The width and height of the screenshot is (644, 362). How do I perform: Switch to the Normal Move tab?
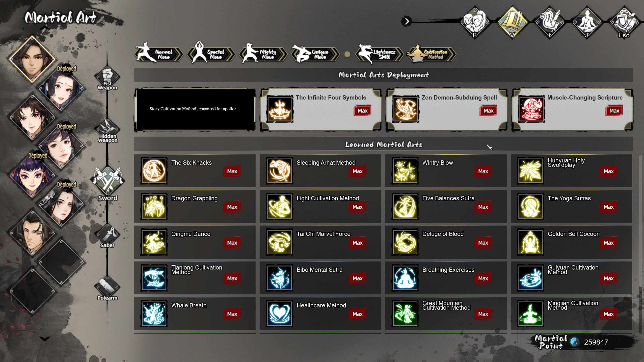click(159, 54)
